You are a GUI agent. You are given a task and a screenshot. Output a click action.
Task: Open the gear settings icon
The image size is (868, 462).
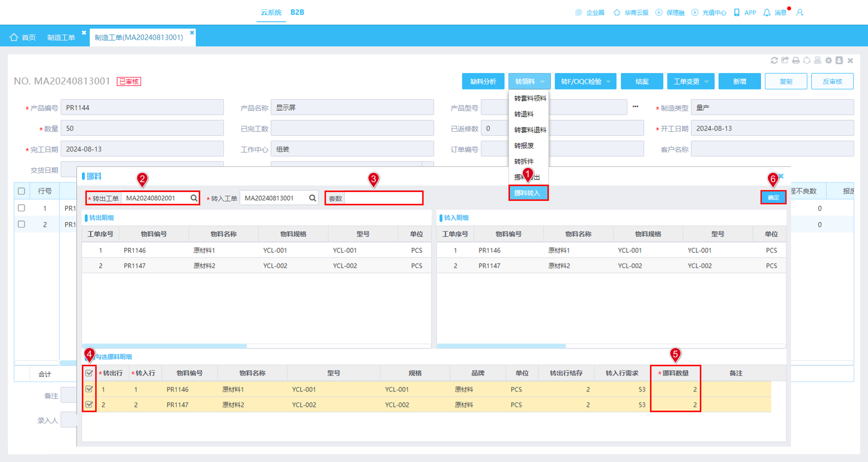829,60
